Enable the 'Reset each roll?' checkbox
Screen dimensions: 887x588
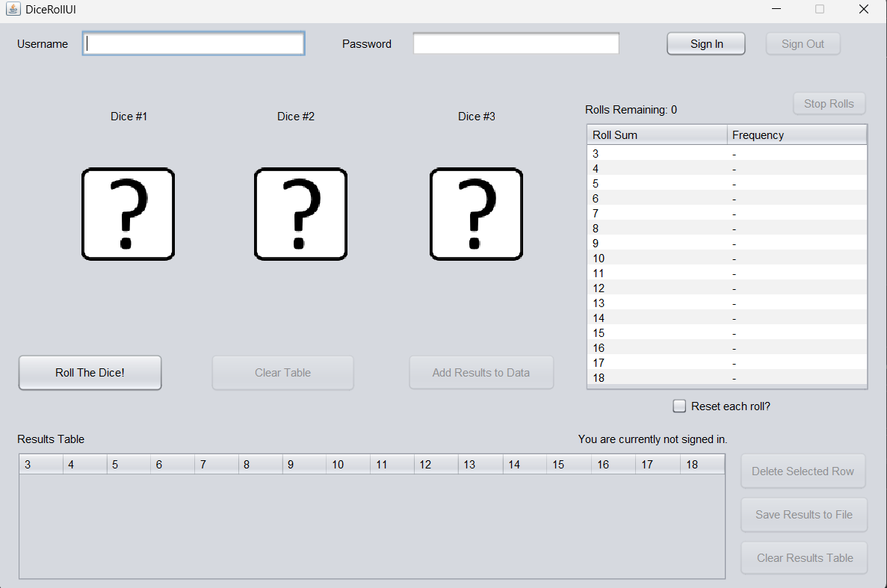tap(679, 406)
